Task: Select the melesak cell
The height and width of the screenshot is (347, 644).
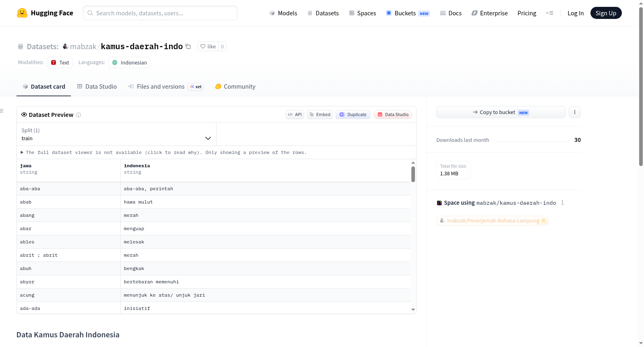Action: 265,242
